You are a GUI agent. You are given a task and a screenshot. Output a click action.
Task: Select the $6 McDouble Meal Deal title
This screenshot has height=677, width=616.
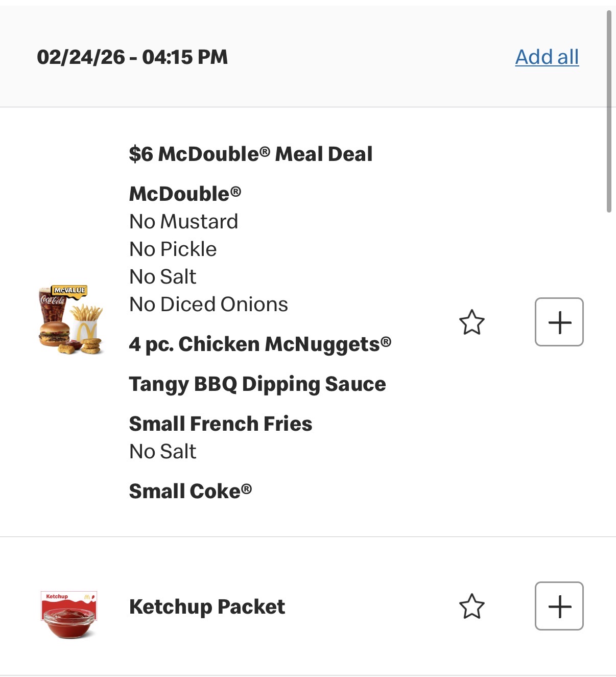coord(250,154)
